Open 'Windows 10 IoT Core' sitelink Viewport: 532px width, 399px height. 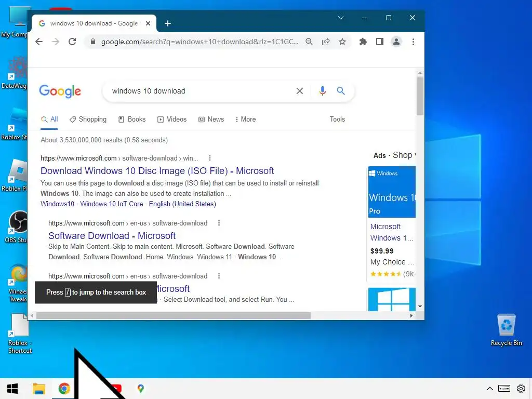pyautogui.click(x=112, y=204)
